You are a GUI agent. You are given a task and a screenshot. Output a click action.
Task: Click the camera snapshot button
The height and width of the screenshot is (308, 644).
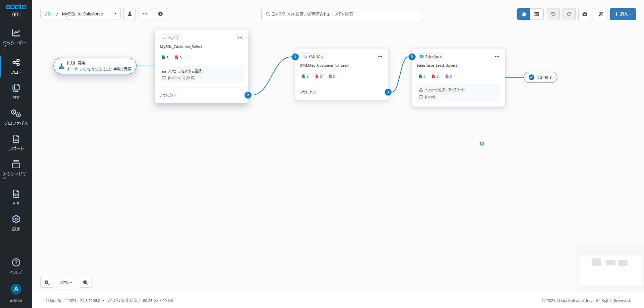tap(585, 14)
